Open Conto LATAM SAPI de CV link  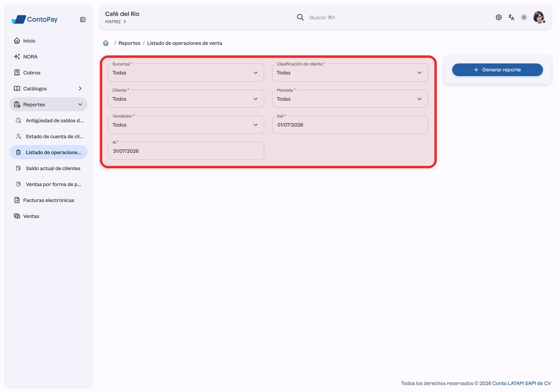pyautogui.click(x=521, y=383)
